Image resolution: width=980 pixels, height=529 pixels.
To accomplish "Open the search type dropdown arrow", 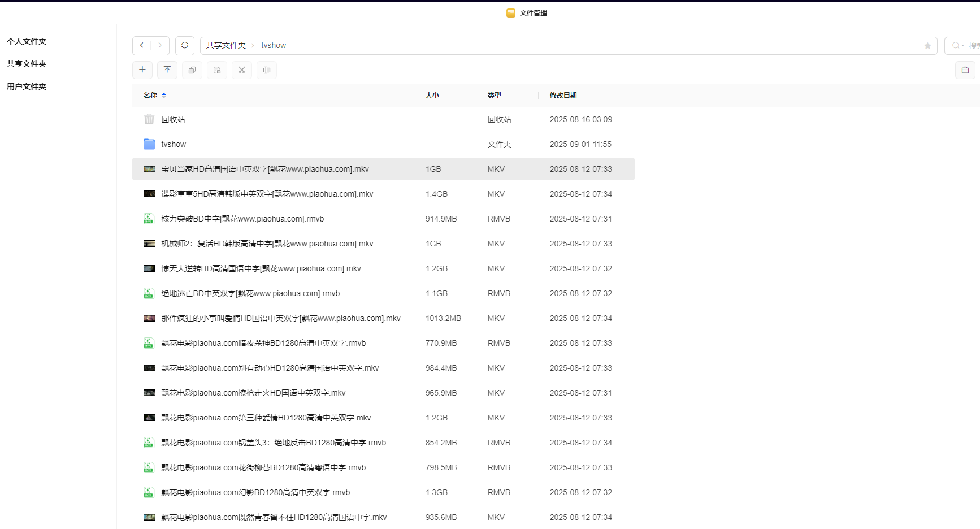I will click(962, 46).
